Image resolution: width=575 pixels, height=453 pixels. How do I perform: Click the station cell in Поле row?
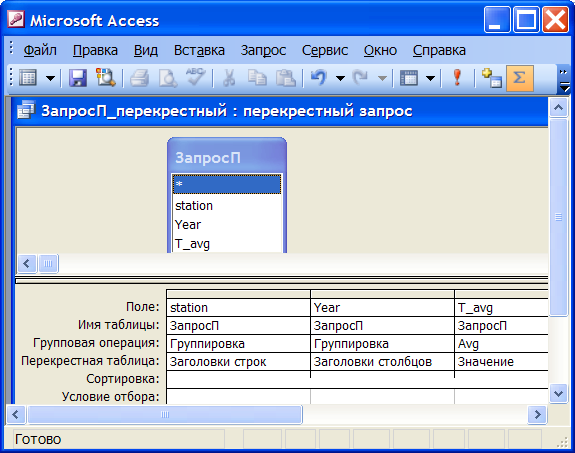coord(238,307)
